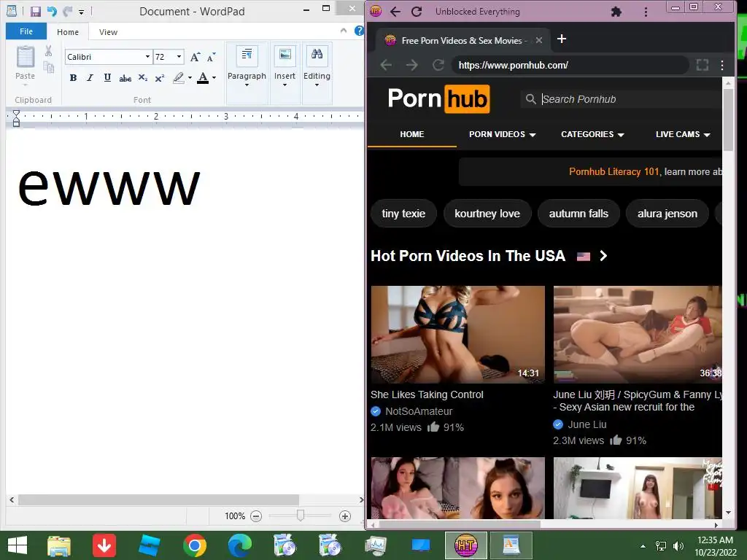Open the font size 72 dropdown

(x=179, y=57)
